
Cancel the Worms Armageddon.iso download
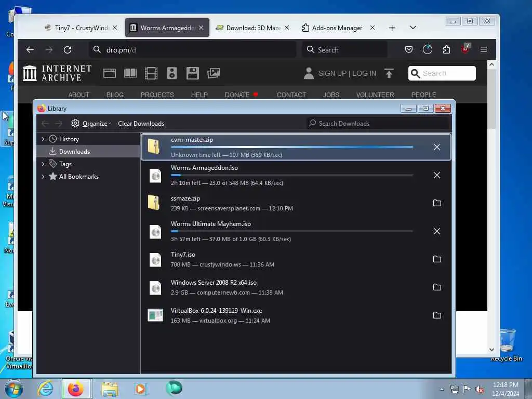[x=436, y=175]
